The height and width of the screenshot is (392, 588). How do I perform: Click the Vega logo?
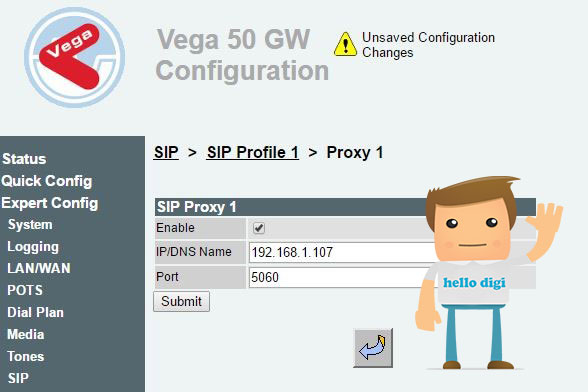click(75, 57)
